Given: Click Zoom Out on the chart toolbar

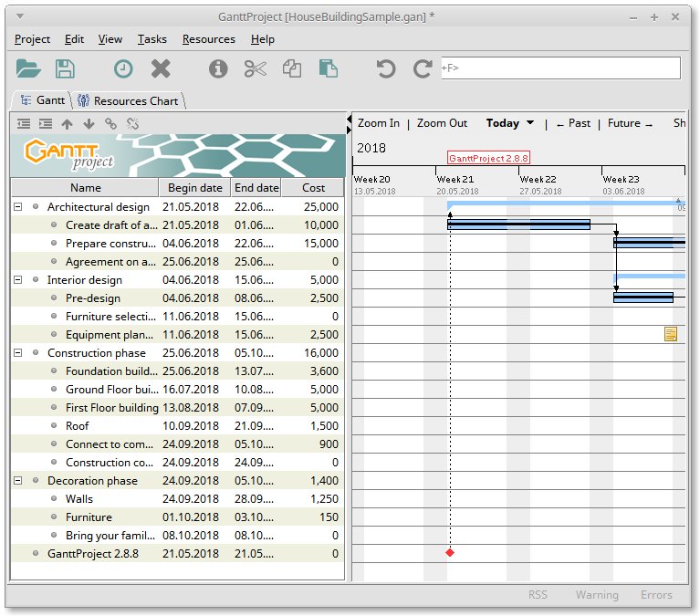Looking at the screenshot, I should (x=442, y=123).
